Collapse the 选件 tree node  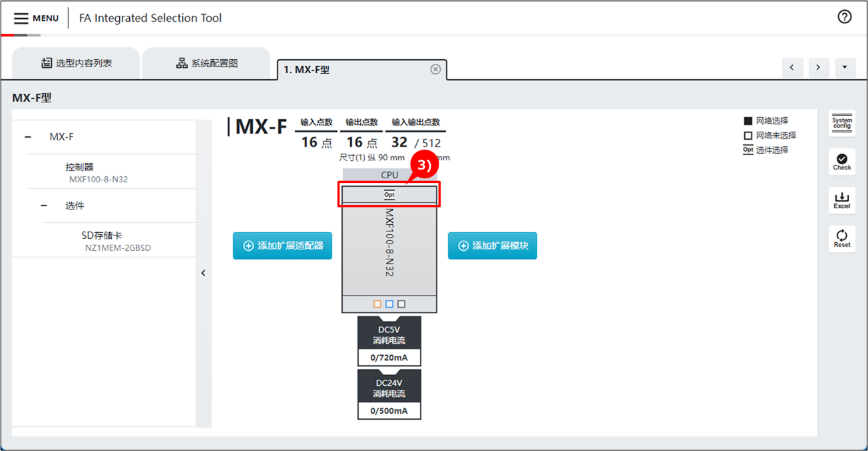pyautogui.click(x=44, y=206)
